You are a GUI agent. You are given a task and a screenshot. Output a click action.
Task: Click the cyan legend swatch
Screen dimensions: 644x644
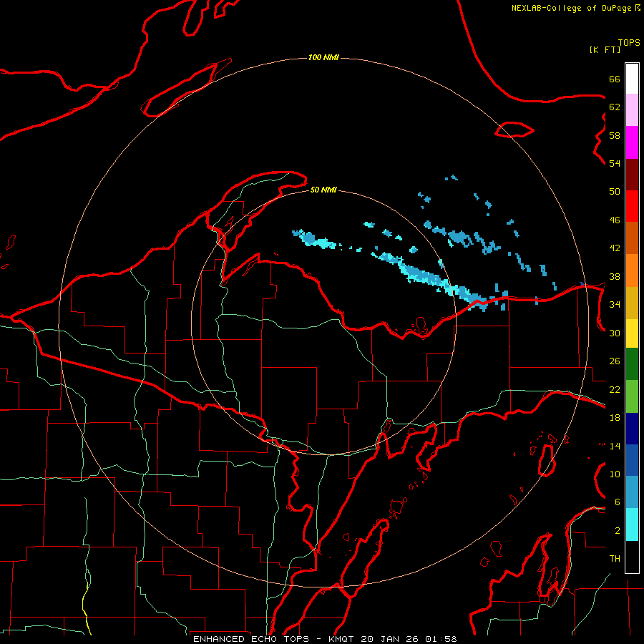click(x=632, y=525)
